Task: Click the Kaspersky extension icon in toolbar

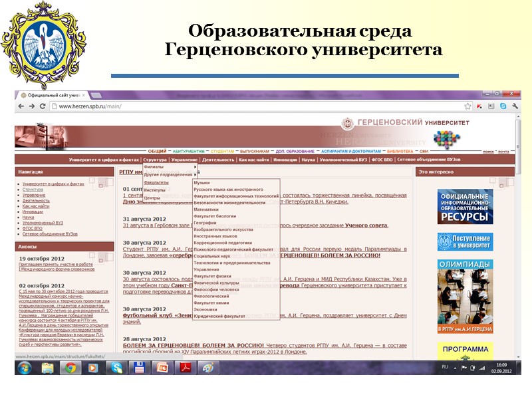Action: coord(479,106)
